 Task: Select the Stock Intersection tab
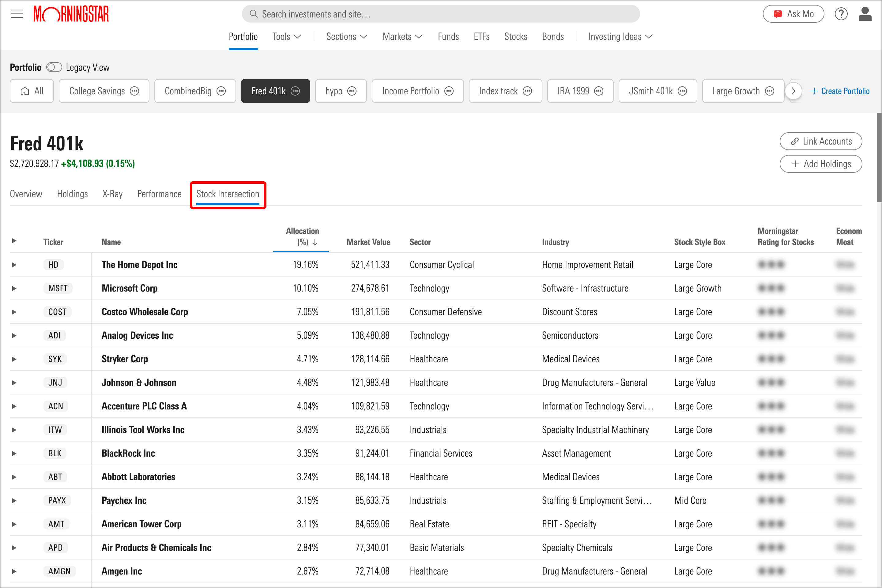228,194
